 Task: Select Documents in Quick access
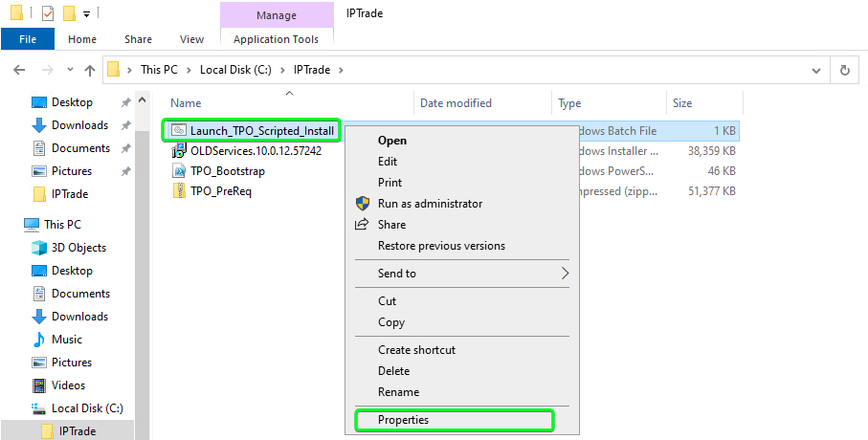(x=80, y=148)
